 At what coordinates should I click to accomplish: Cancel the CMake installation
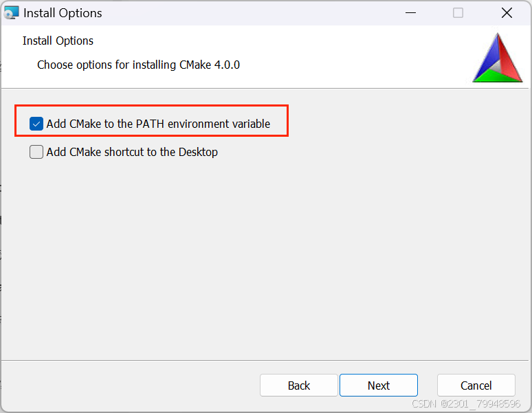476,386
